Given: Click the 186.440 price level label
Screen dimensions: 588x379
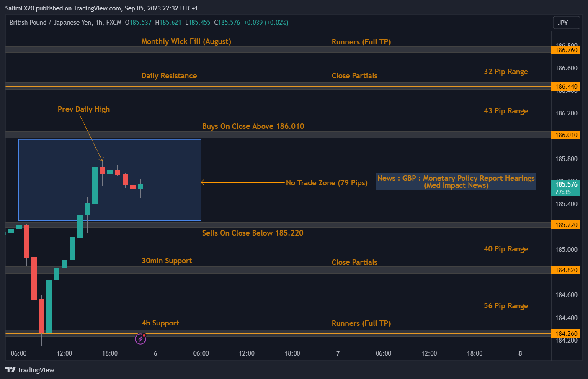Looking at the screenshot, I should coord(566,87).
